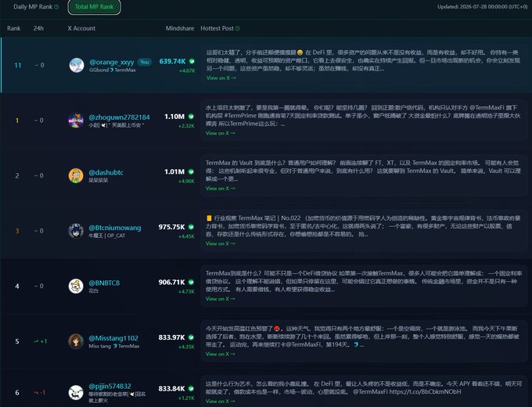Click GGbond TermMax subtitle

(x=113, y=70)
